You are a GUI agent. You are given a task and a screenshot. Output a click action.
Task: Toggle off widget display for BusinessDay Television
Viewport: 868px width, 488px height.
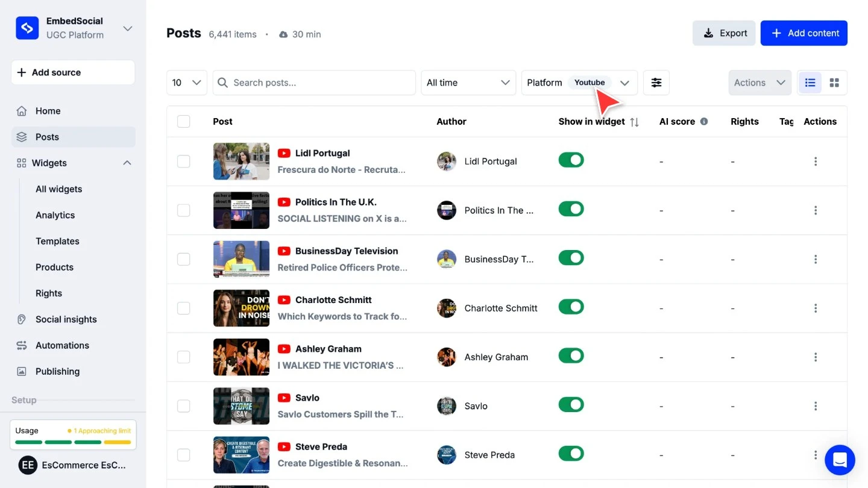tap(571, 258)
